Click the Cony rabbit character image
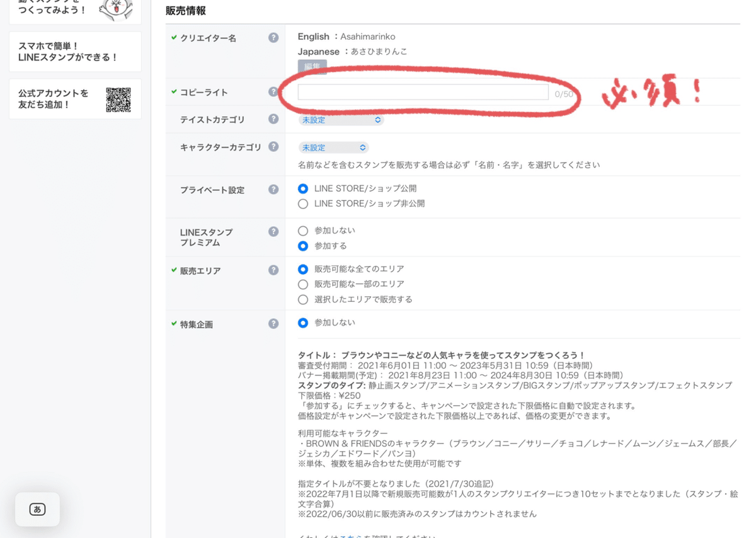The height and width of the screenshot is (538, 756). [x=117, y=9]
